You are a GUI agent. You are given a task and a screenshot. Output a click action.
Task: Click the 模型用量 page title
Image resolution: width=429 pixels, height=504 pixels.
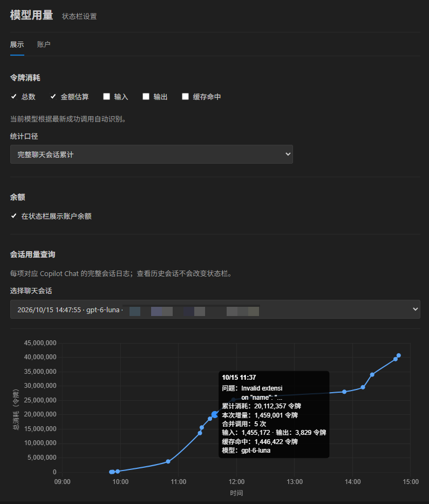[31, 15]
